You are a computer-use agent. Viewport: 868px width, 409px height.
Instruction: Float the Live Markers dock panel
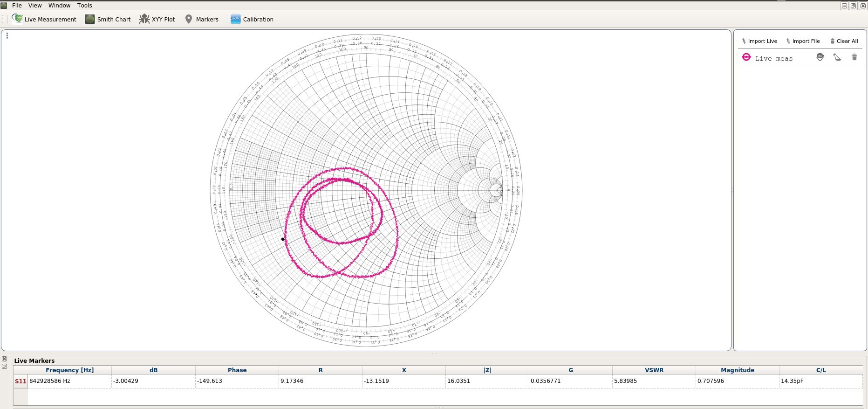point(4,367)
